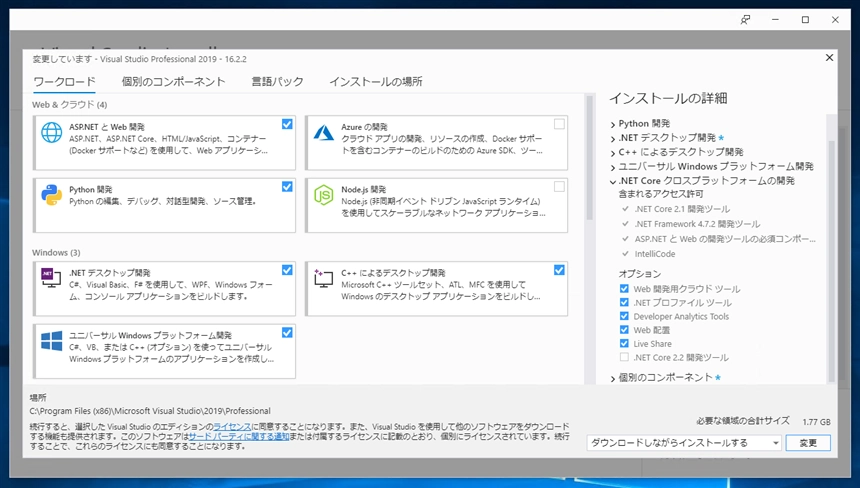Screen dimensions: 860x488
Task: Click the C++ desktop development monitor icon
Action: pyautogui.click(x=324, y=278)
